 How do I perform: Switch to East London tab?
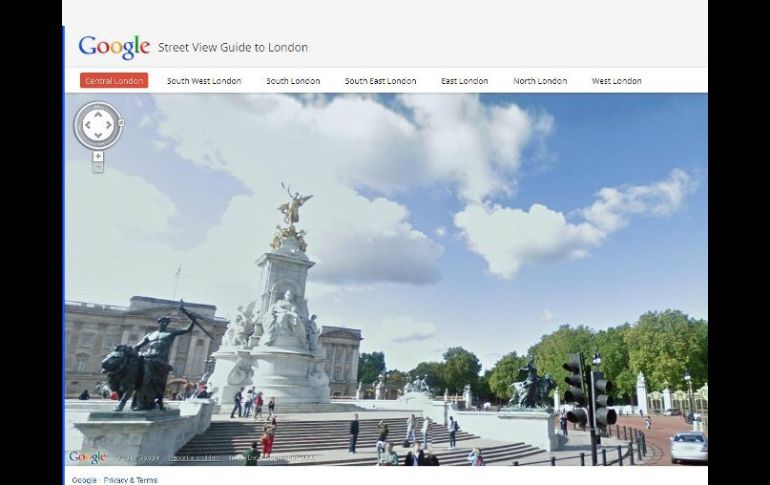coord(464,81)
